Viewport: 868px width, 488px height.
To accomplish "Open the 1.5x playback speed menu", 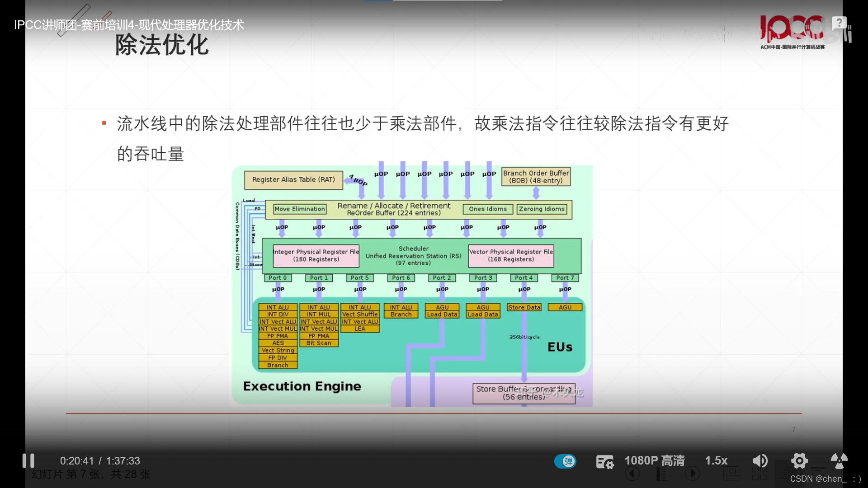I will (716, 460).
